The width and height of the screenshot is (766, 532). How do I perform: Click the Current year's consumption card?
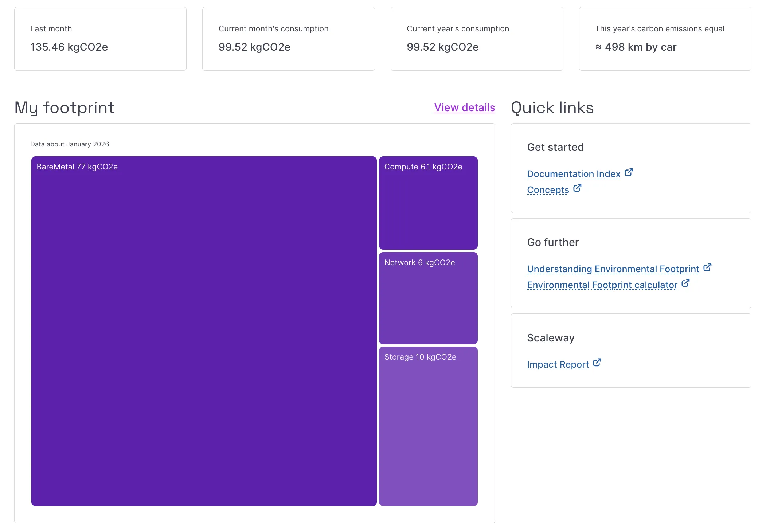pyautogui.click(x=477, y=39)
